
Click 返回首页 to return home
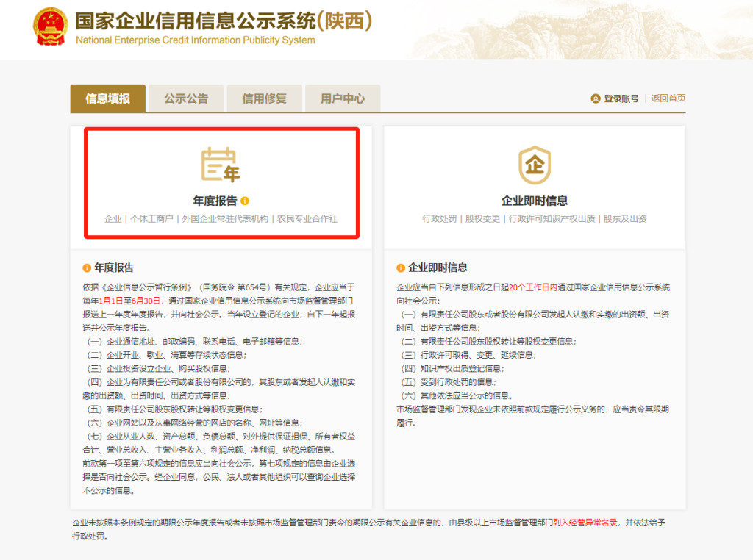(x=668, y=98)
